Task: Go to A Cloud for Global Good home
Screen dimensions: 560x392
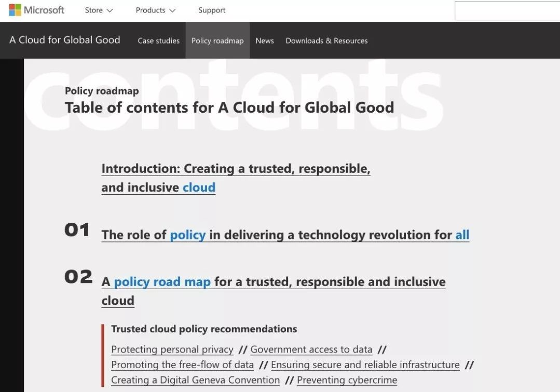Action: [x=65, y=40]
